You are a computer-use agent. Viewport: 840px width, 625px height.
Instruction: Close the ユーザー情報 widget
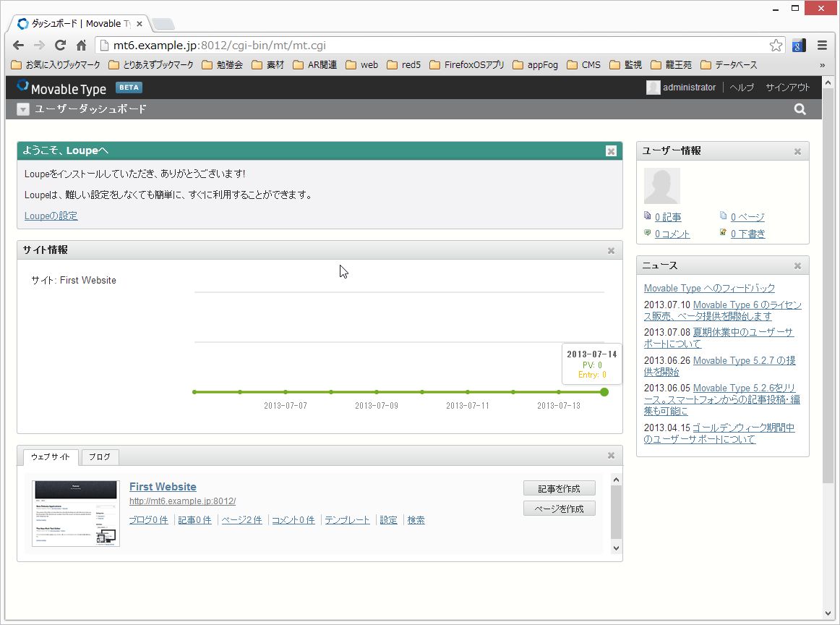click(x=797, y=152)
